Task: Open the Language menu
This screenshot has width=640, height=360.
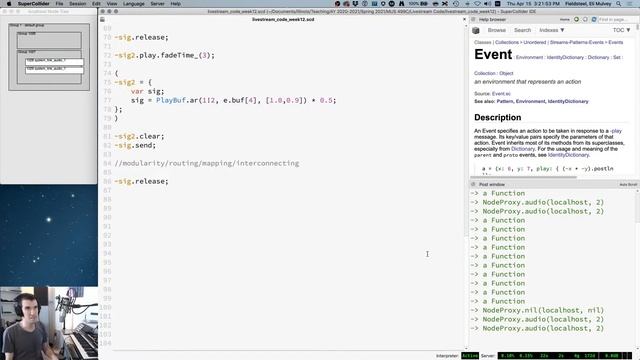Action: click(133, 4)
